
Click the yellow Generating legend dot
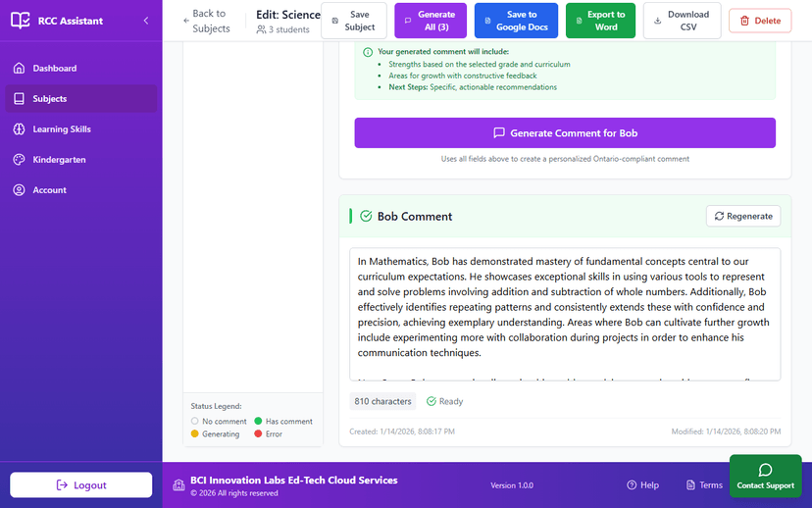pos(195,433)
